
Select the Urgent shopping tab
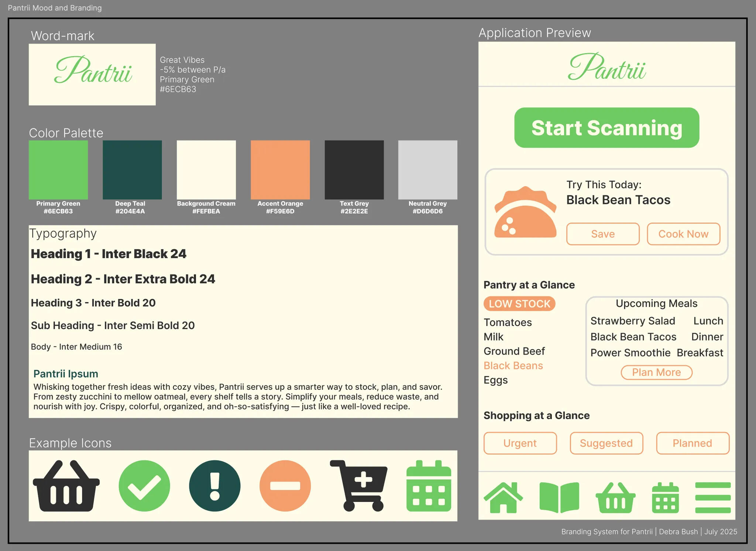[x=520, y=443]
